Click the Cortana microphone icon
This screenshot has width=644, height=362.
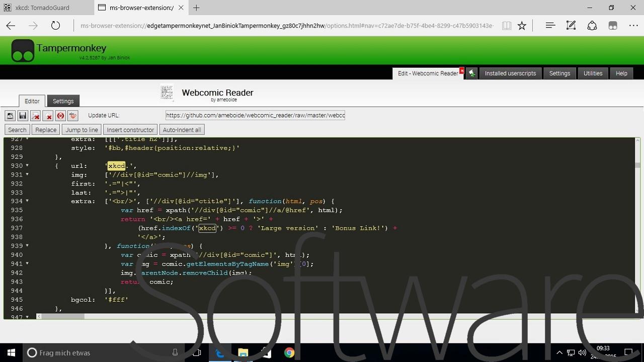point(175,352)
